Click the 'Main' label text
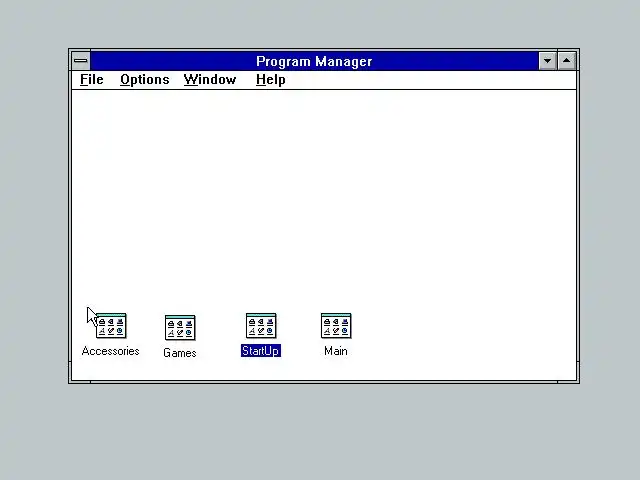This screenshot has height=480, width=640. tap(336, 351)
